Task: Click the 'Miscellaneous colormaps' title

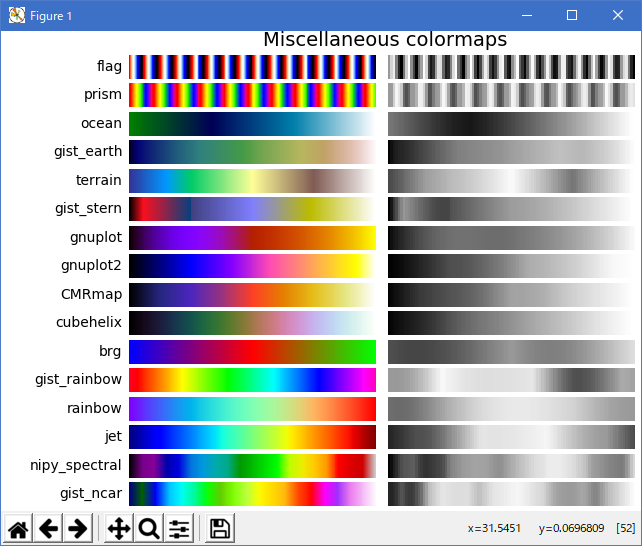Action: 385,40
